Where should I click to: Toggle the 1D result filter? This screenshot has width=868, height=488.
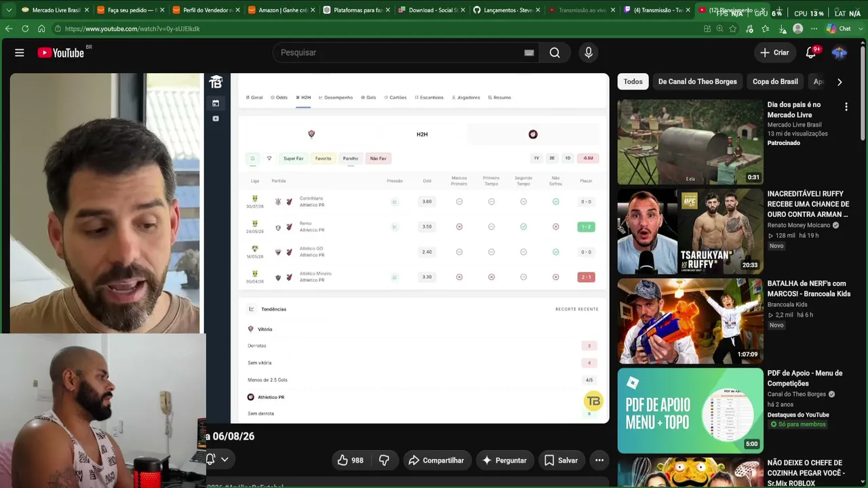568,159
